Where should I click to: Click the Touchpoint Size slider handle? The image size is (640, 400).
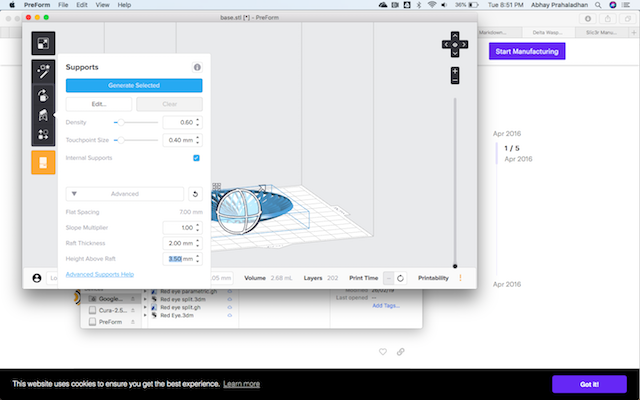tap(121, 140)
